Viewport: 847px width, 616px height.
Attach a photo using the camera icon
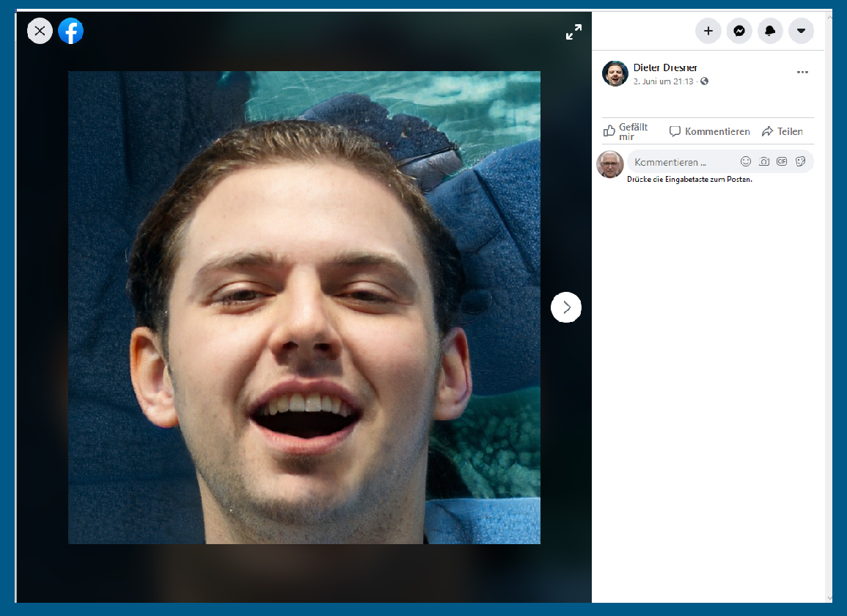pos(764,161)
